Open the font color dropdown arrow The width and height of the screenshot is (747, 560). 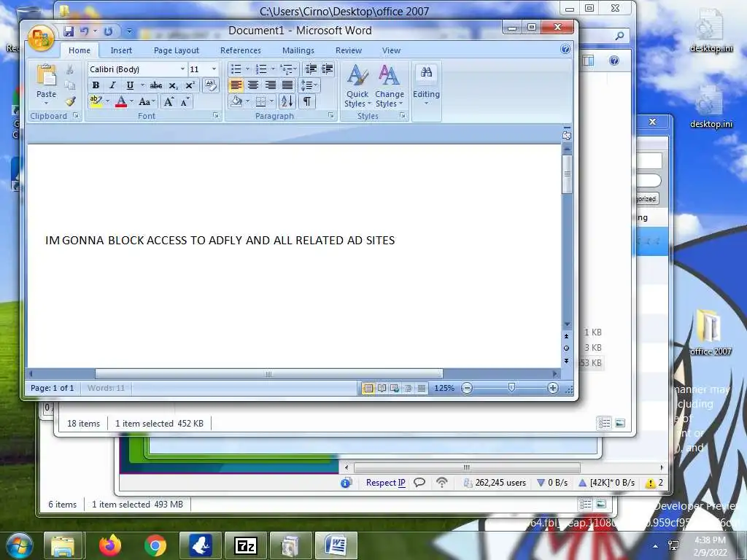pyautogui.click(x=131, y=101)
